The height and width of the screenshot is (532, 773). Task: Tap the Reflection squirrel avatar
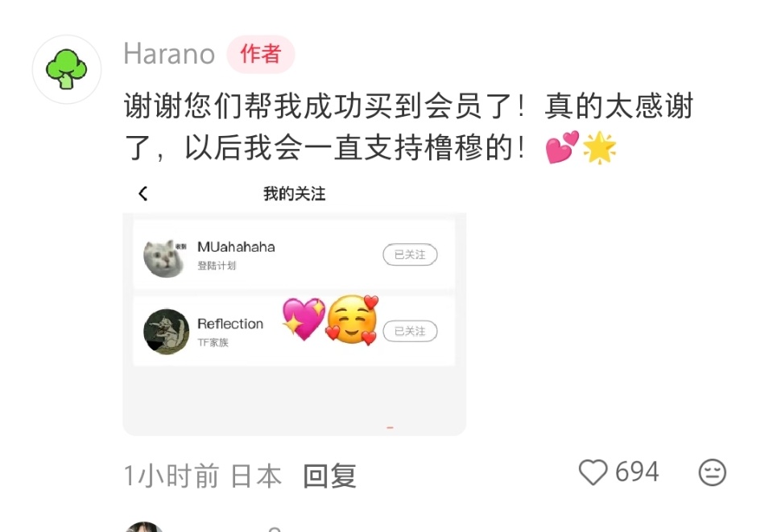pyautogui.click(x=166, y=332)
